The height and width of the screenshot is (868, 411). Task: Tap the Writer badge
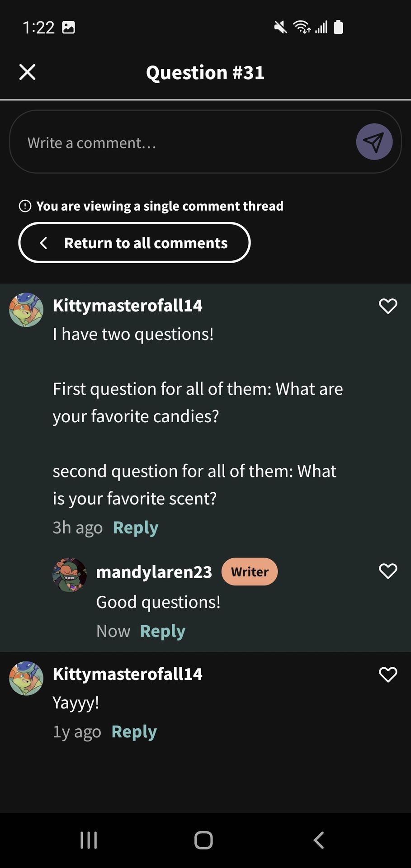coord(250,572)
